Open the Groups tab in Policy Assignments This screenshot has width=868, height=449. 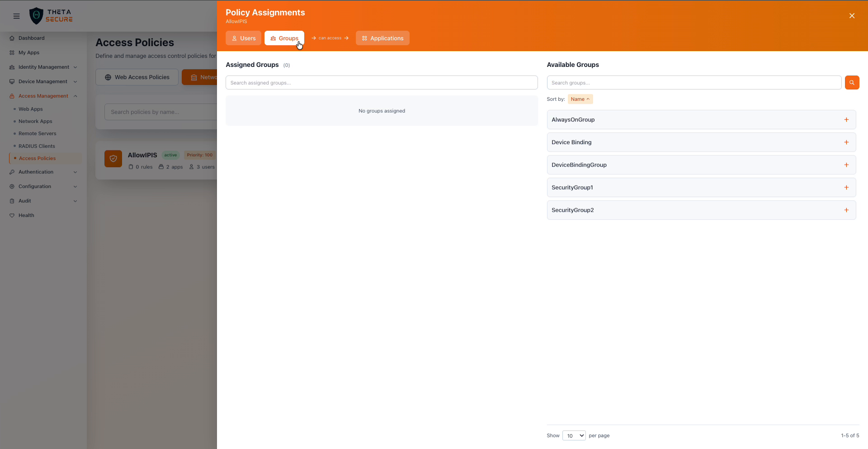pyautogui.click(x=284, y=38)
